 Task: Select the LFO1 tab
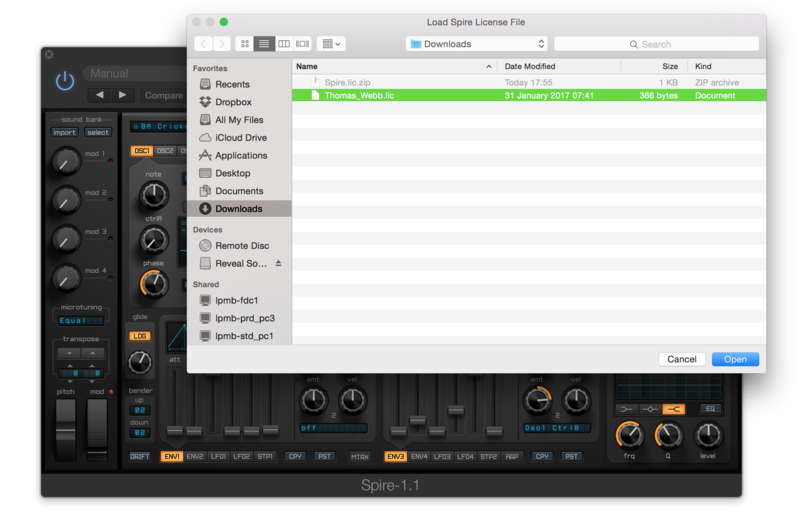point(217,456)
